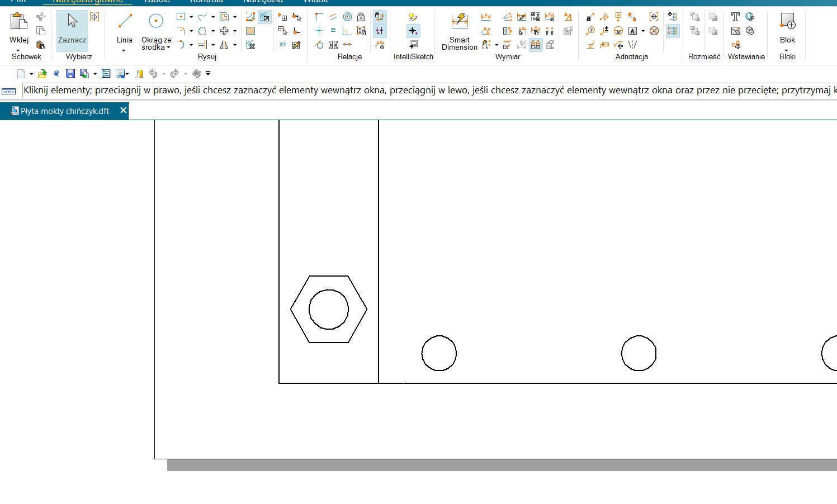Open the Narzędzia główne ribbon tab
Viewport: 837px width, 504px height.
pos(88,2)
